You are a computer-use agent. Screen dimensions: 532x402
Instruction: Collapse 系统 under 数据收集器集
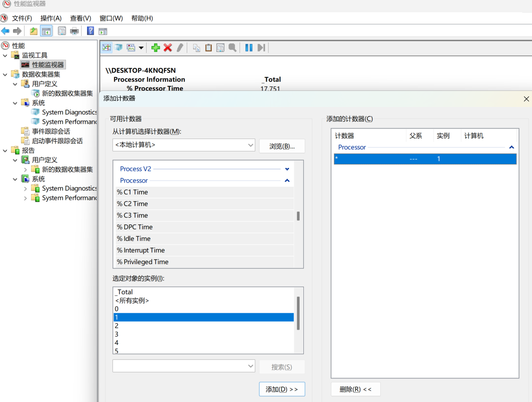15,103
